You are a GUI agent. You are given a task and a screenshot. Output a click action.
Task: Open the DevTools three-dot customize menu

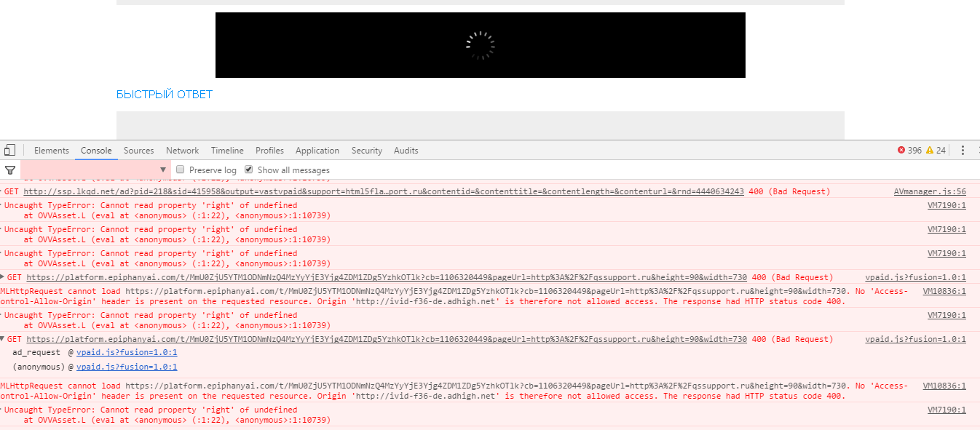coord(963,151)
